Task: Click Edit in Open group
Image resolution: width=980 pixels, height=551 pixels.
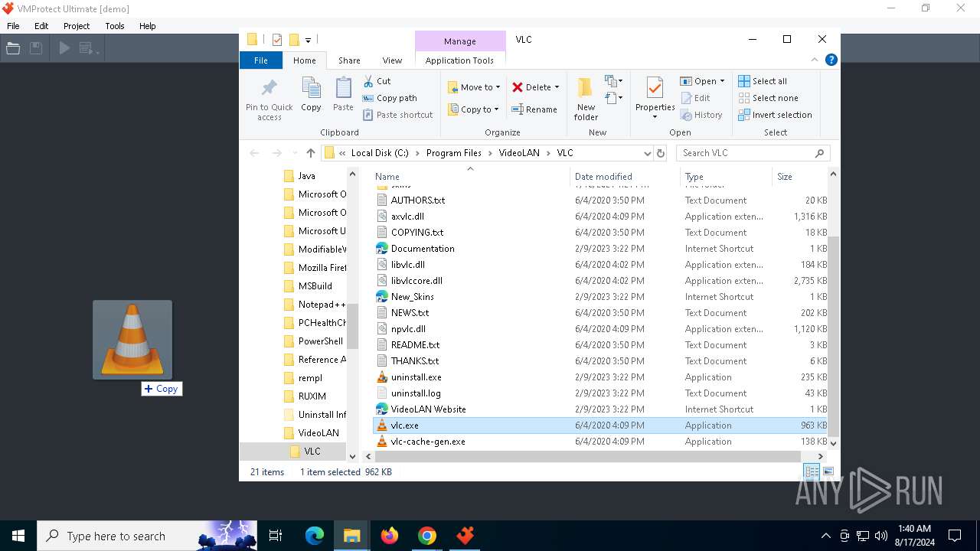Action: [x=695, y=98]
